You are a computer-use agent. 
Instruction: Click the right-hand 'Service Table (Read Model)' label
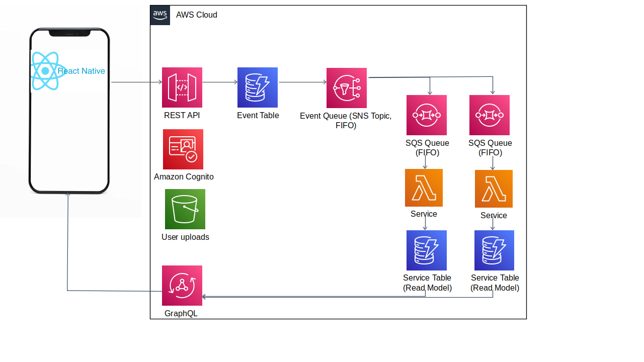coord(495,283)
